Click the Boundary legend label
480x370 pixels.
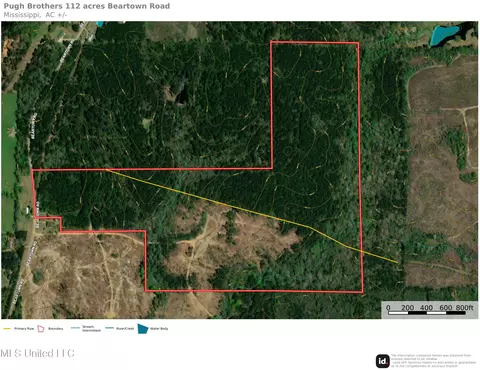[x=56, y=329]
